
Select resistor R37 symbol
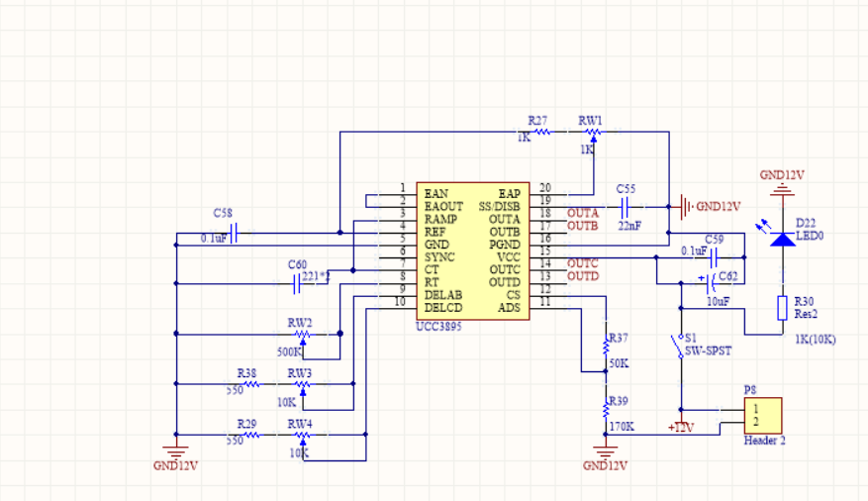click(x=606, y=346)
